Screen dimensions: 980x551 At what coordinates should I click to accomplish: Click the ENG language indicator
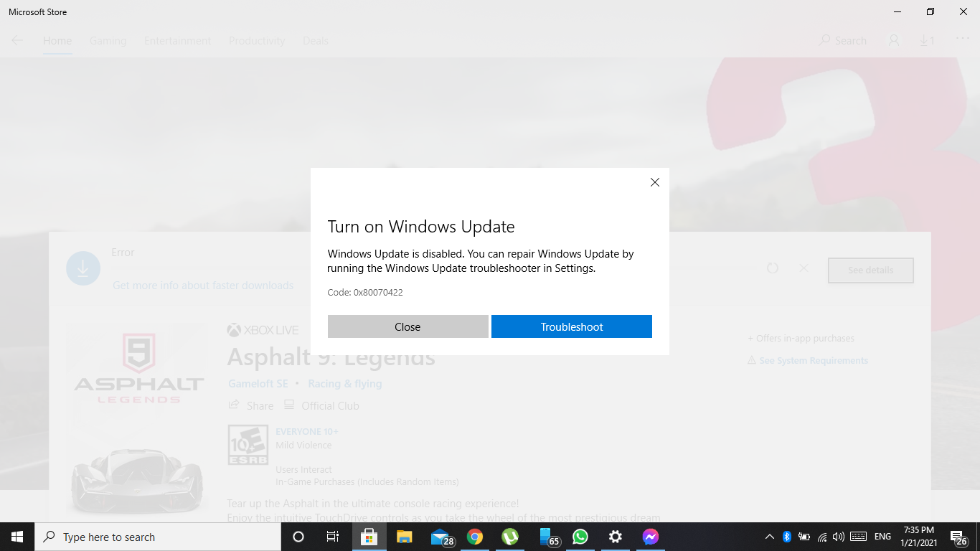pyautogui.click(x=882, y=537)
